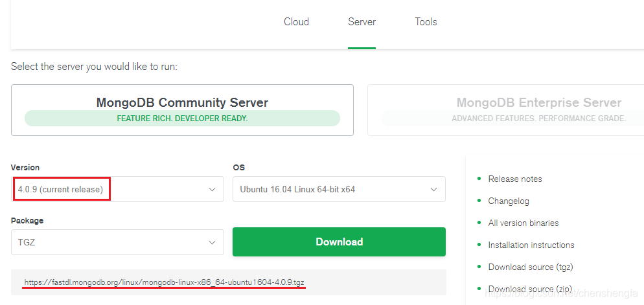Open the Tools tab
Image resolution: width=644 pixels, height=305 pixels.
coord(426,22)
